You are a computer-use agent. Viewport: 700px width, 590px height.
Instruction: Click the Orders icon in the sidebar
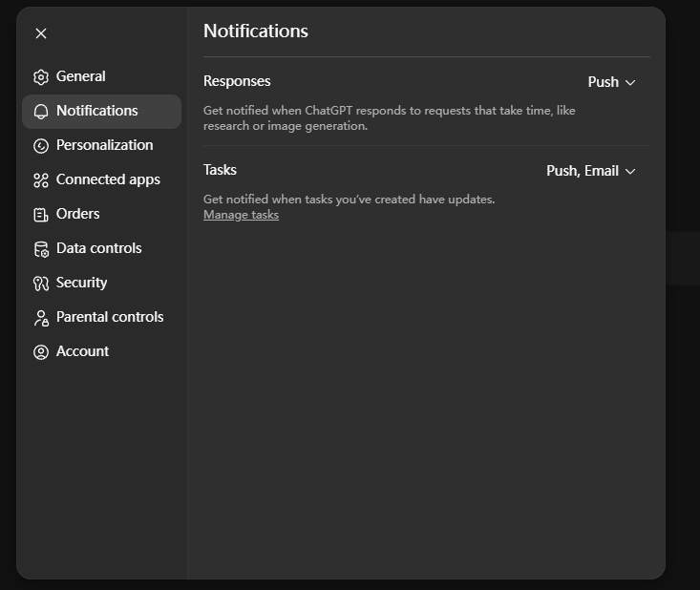(x=40, y=215)
